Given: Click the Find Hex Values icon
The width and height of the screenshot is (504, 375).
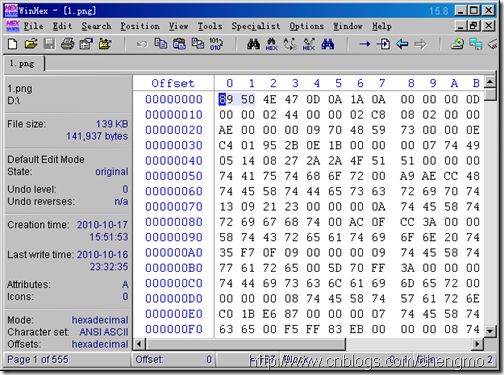Looking at the screenshot, I should [272, 44].
